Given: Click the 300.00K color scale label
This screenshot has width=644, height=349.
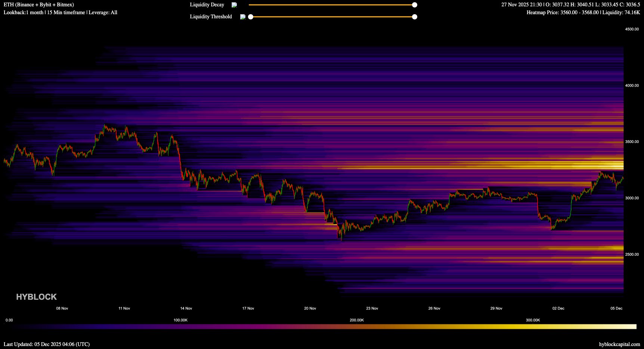Looking at the screenshot, I should click(x=533, y=320).
